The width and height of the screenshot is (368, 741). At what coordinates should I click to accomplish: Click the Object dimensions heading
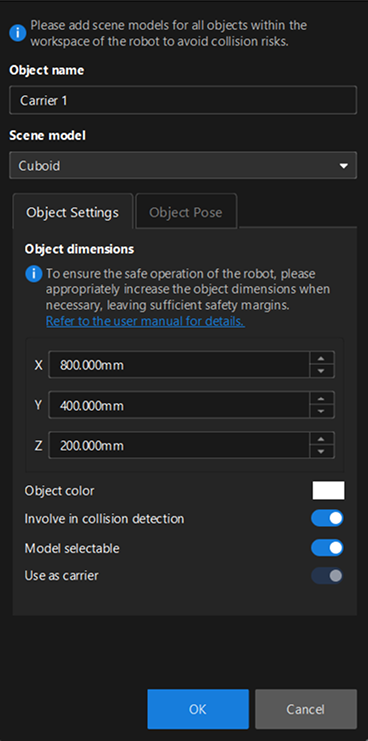tap(79, 249)
